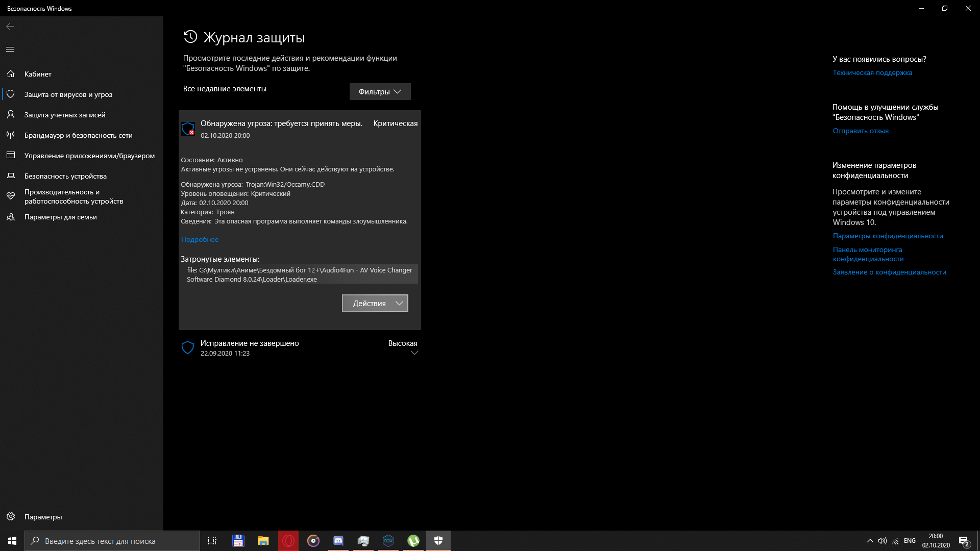Click the Кабинет home icon

[x=11, y=74]
